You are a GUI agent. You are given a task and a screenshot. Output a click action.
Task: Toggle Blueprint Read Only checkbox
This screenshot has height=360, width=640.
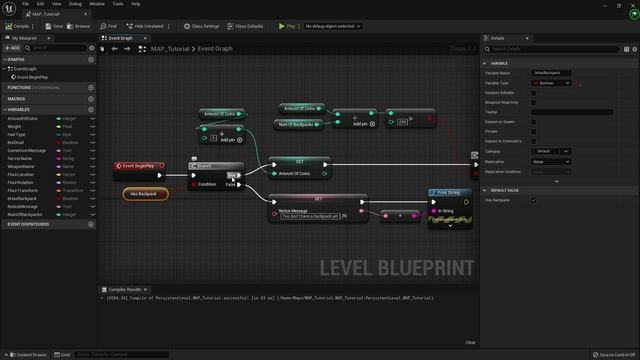pos(533,102)
